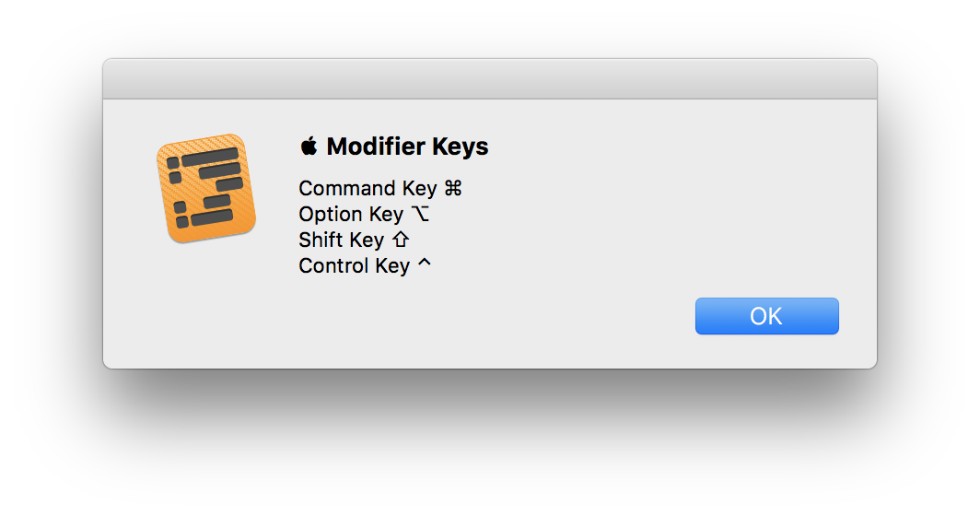The width and height of the screenshot is (980, 516).
Task: Click the word "Option" in the list
Action: 330,215
